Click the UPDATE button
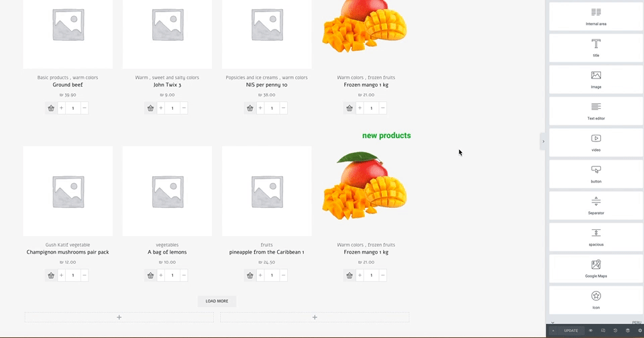The height and width of the screenshot is (338, 644). (x=571, y=331)
